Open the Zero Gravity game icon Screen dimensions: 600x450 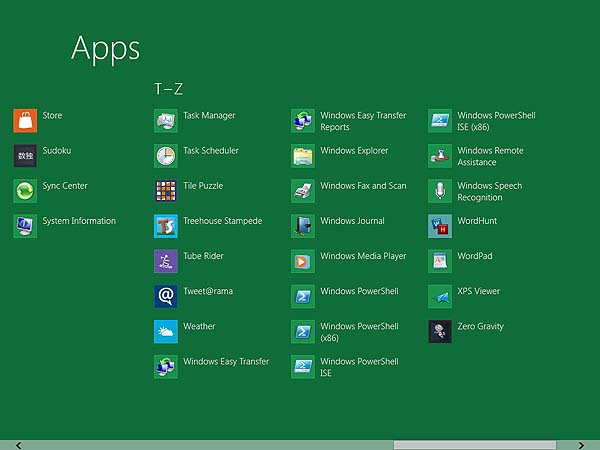click(x=440, y=331)
